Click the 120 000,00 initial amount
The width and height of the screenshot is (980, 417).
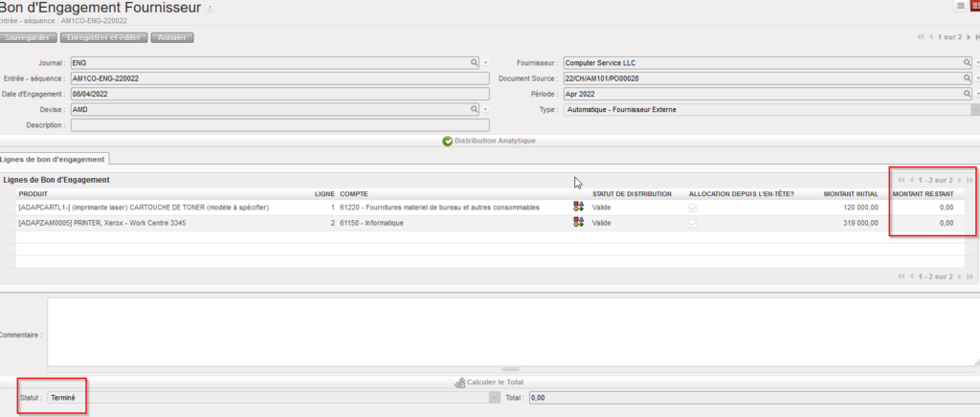[860, 208]
